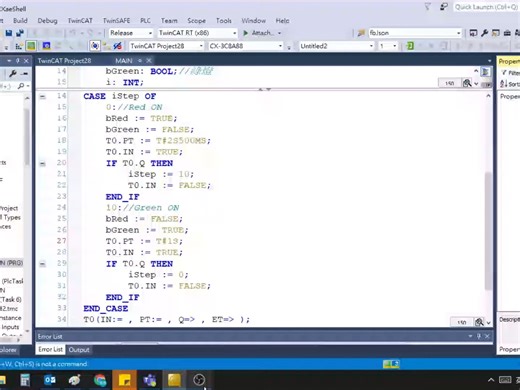Click the Sort icon in Properties panel
Screen dimensions: 520x390
504,84
